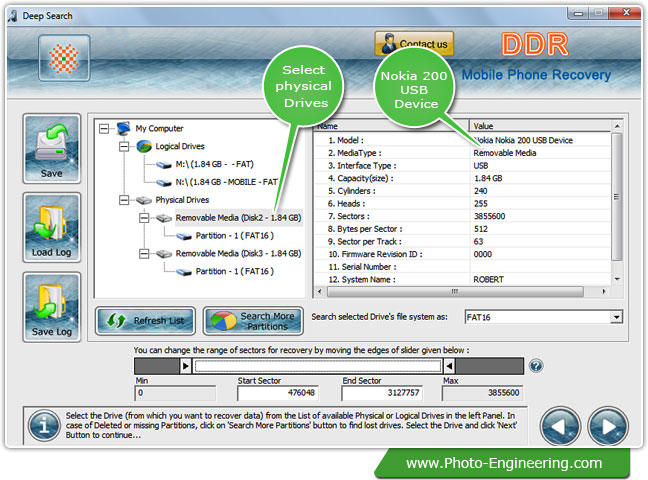Viewport: 648px width, 480px height.
Task: Click the End Sector input field
Action: coord(382,393)
